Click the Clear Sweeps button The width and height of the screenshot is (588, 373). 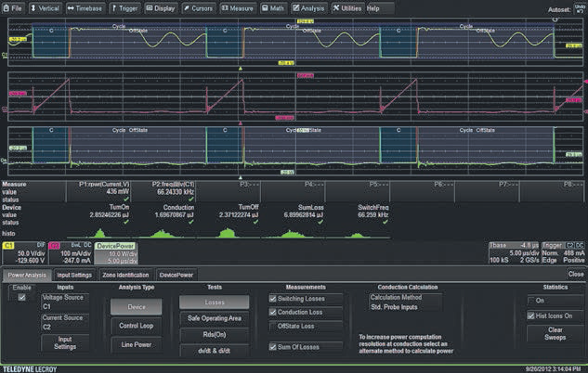555,333
